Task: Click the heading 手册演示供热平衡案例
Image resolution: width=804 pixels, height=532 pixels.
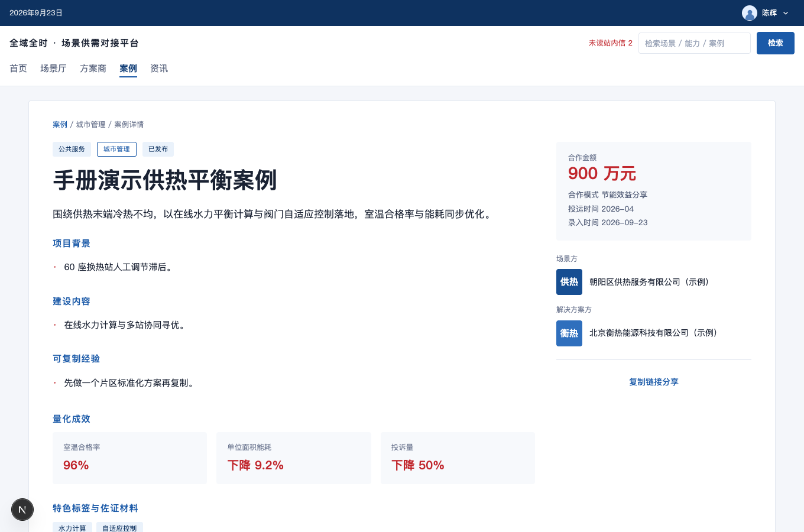Action: coord(165,180)
